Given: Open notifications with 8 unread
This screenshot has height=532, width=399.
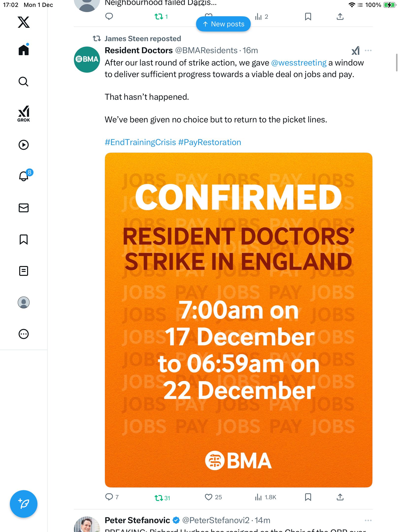Looking at the screenshot, I should tap(24, 176).
